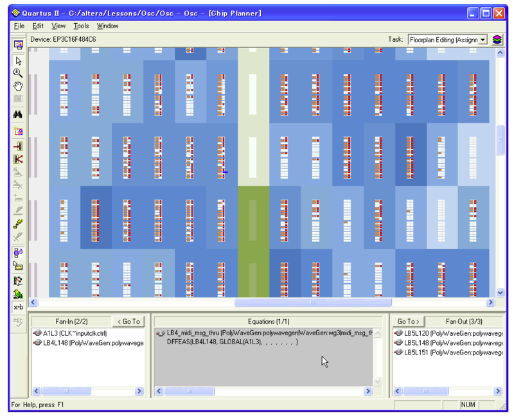The height and width of the screenshot is (420, 514).
Task: Click the eye icon next to LB5L148
Action: (x=398, y=343)
